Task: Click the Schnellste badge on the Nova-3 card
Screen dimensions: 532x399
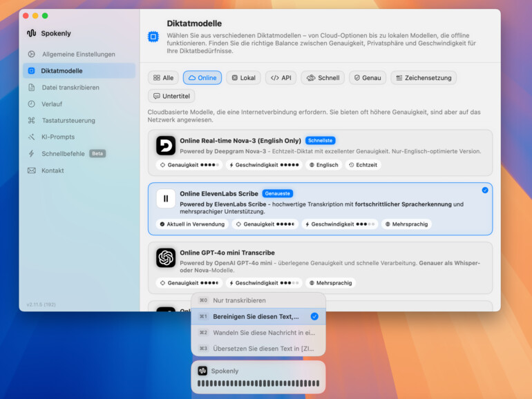Action: click(x=321, y=140)
